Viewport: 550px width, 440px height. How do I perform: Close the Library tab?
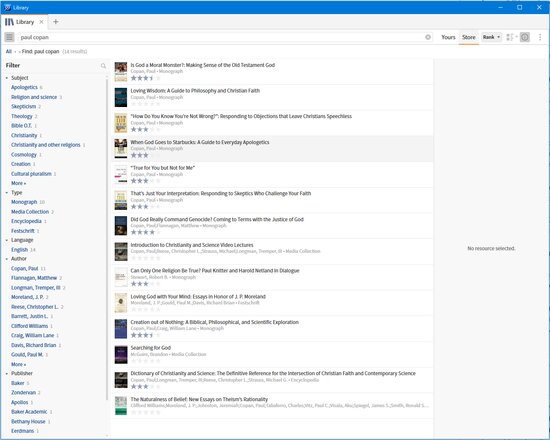click(41, 22)
